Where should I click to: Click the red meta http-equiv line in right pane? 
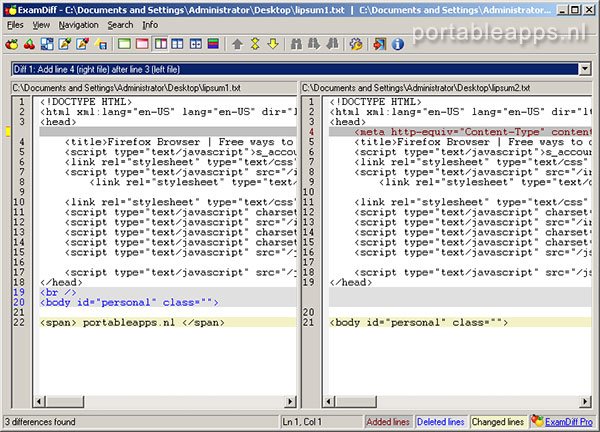tap(460, 132)
